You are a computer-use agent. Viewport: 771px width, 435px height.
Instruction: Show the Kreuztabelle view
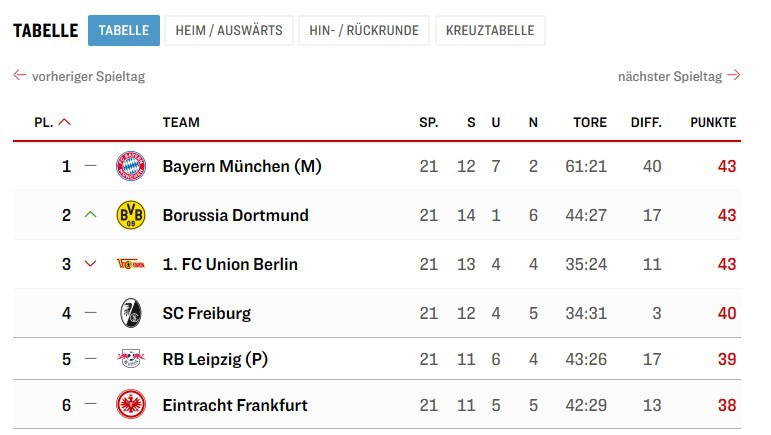click(490, 31)
